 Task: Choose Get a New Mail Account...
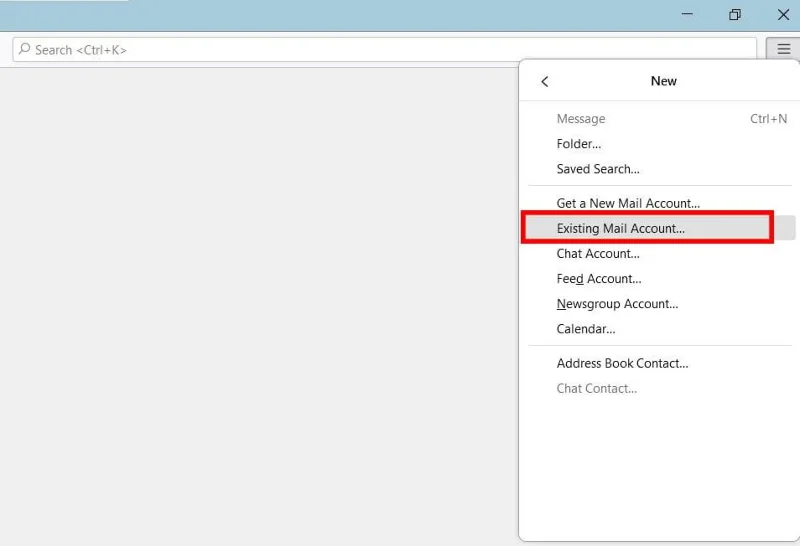point(660,203)
